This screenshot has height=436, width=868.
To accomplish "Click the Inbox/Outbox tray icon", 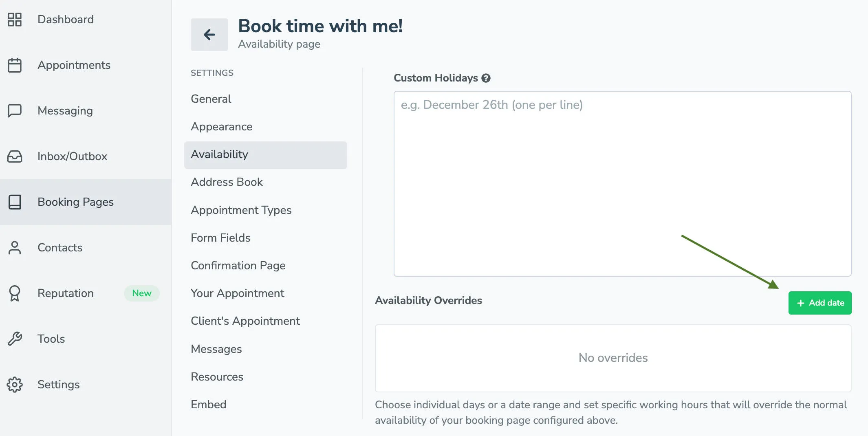I will [15, 156].
